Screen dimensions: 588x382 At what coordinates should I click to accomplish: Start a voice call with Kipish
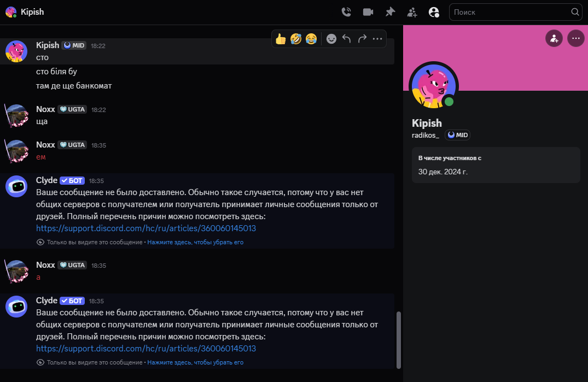point(346,12)
